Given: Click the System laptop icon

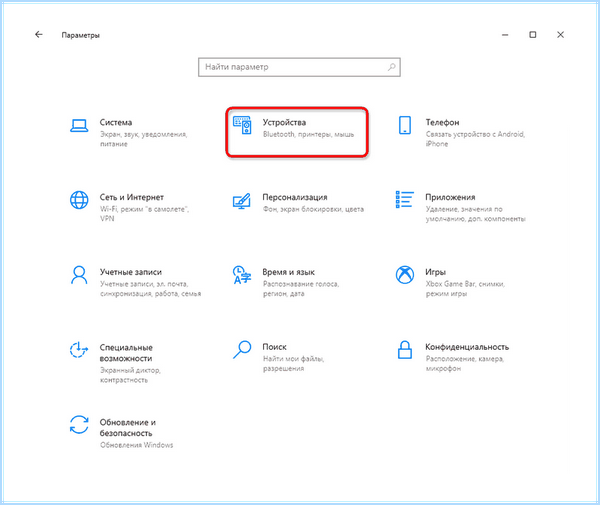Looking at the screenshot, I should pos(79,126).
